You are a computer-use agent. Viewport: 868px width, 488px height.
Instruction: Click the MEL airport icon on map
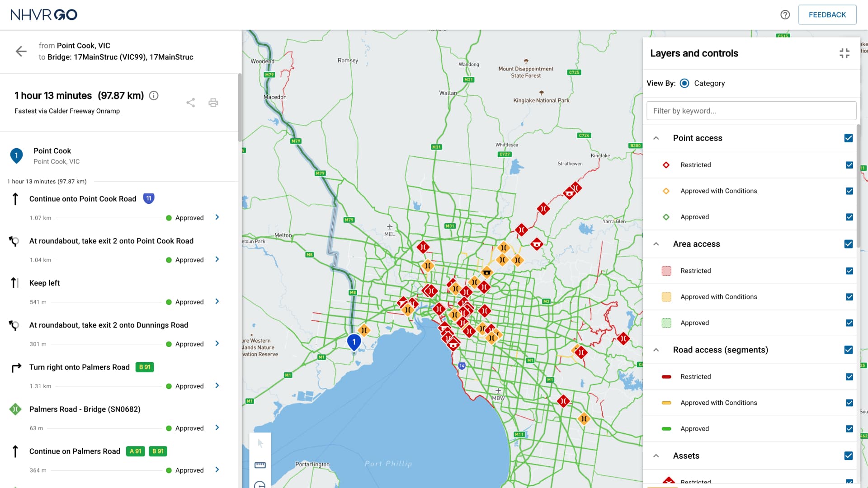pyautogui.click(x=390, y=227)
